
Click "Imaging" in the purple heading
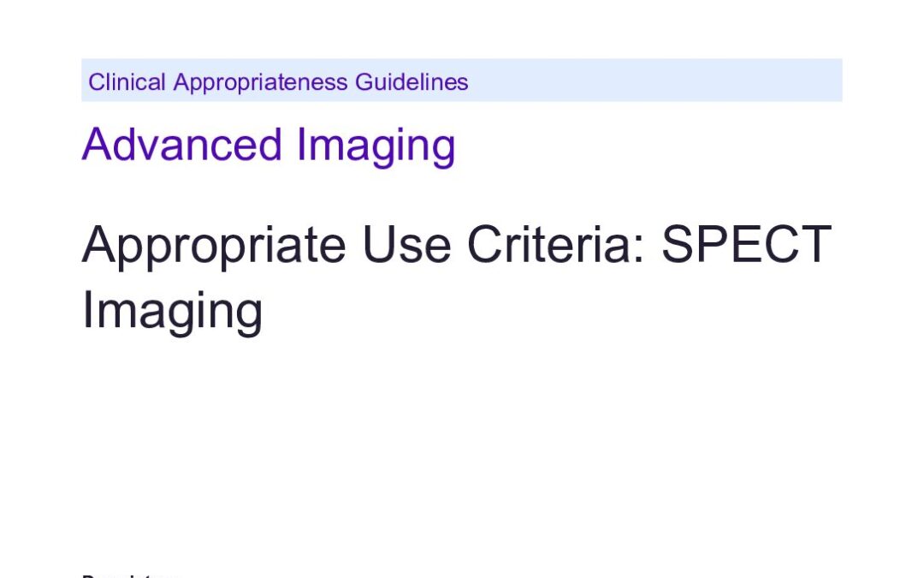pos(376,146)
